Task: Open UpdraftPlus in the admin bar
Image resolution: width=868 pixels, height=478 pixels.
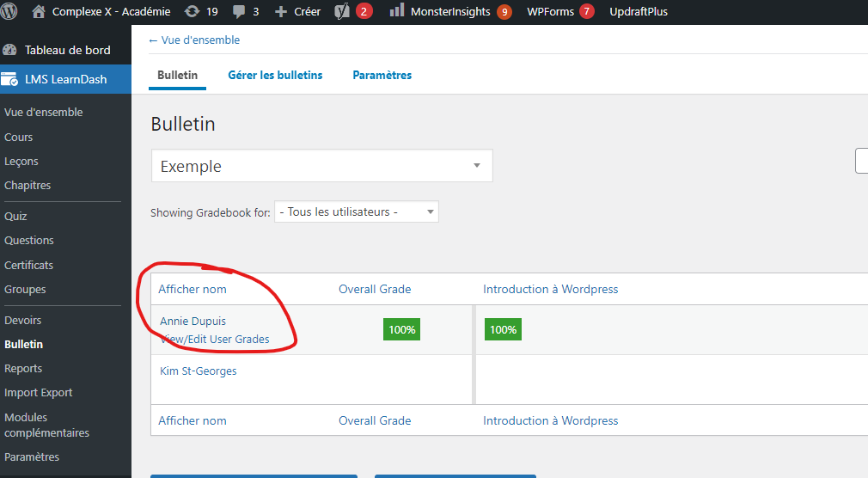Action: 639,12
